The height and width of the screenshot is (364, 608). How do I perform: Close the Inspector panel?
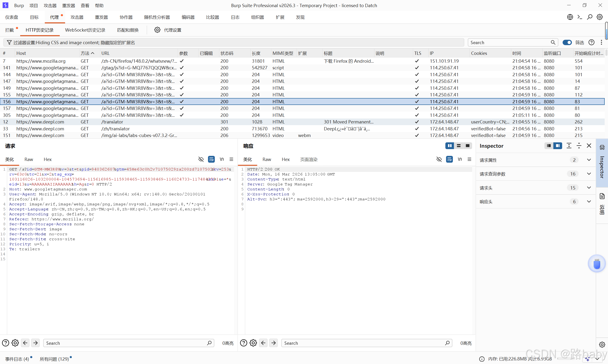point(589,146)
